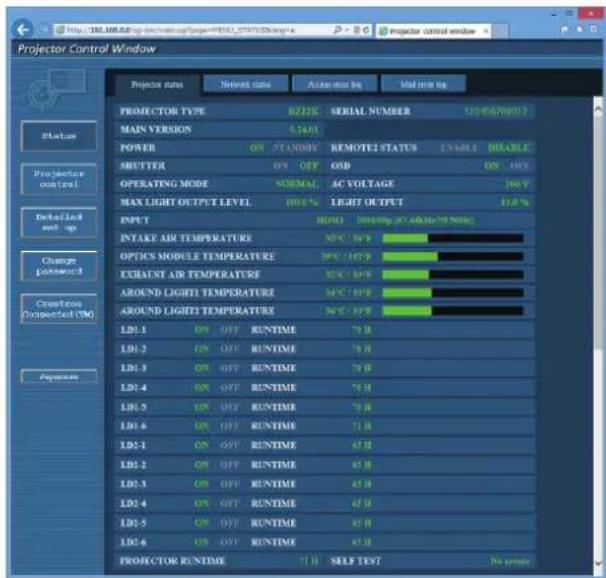Open the browser Home icon
606x578 pixels.
click(x=565, y=29)
